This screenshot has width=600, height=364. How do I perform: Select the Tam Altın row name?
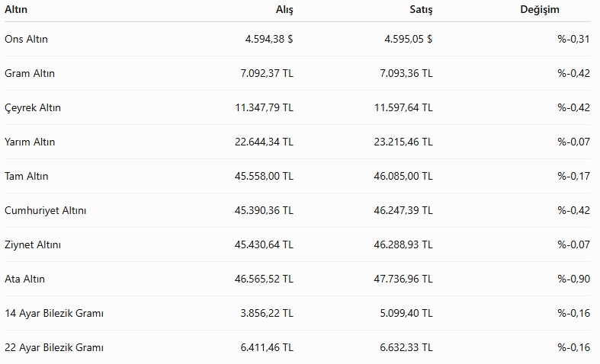point(27,176)
